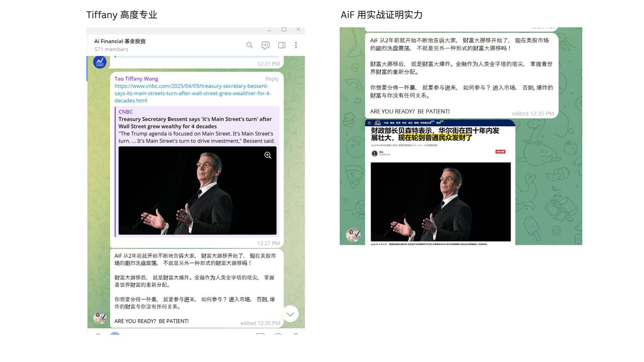Open the blue Ai Financial channel avatar
644x362 pixels.
point(100,62)
